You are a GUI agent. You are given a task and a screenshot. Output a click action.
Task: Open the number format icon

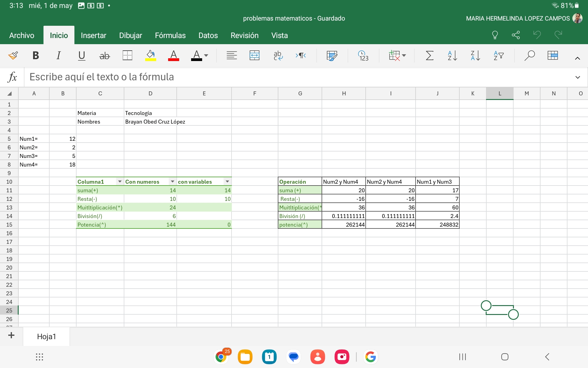tap(363, 56)
